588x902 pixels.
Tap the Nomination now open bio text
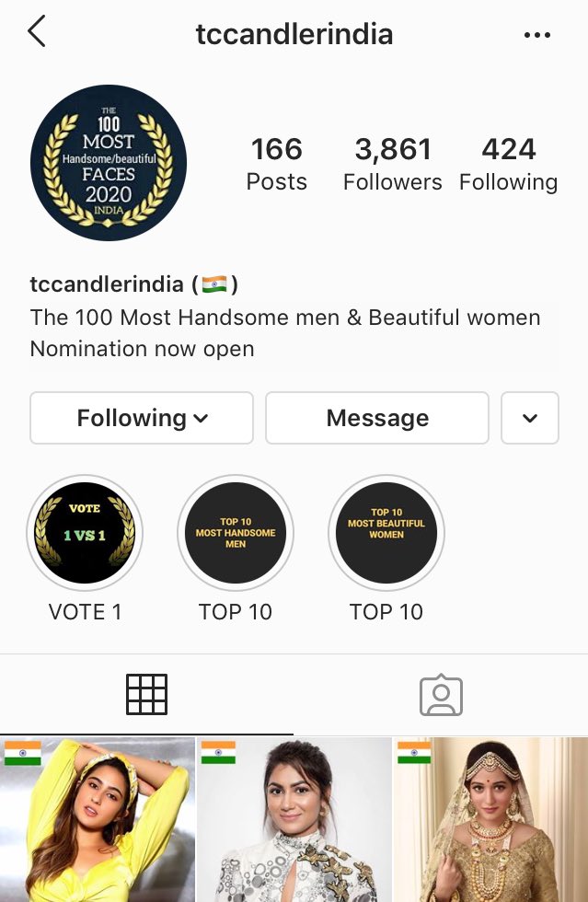pyautogui.click(x=142, y=349)
